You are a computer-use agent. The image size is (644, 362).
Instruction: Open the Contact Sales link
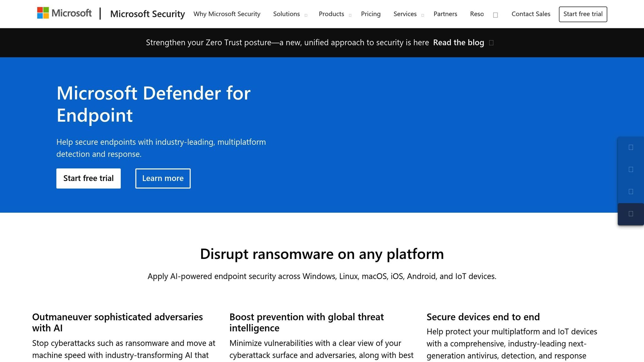tap(530, 14)
